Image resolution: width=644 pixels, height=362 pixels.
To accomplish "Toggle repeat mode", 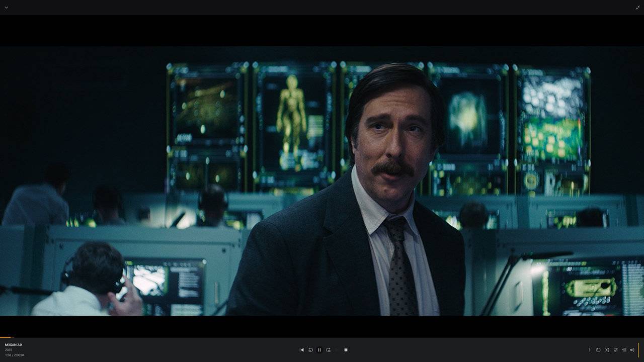I will (x=598, y=350).
